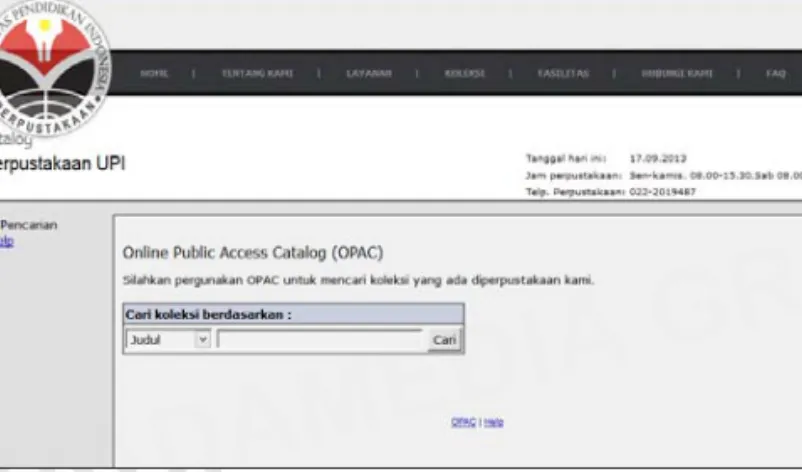The image size is (802, 472).
Task: Open the KOLEKSI menu item
Action: (464, 74)
